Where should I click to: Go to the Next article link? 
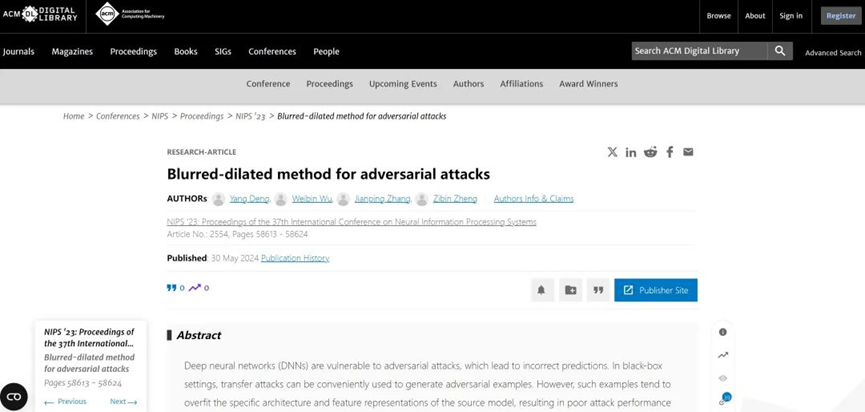(x=123, y=402)
